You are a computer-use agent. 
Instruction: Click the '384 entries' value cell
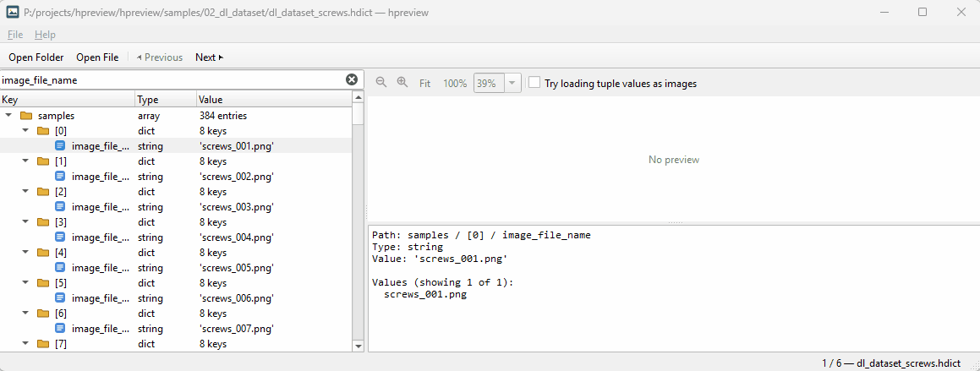coord(223,116)
